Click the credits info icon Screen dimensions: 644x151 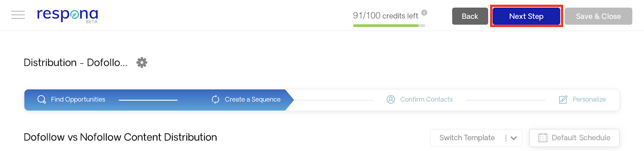tap(424, 12)
